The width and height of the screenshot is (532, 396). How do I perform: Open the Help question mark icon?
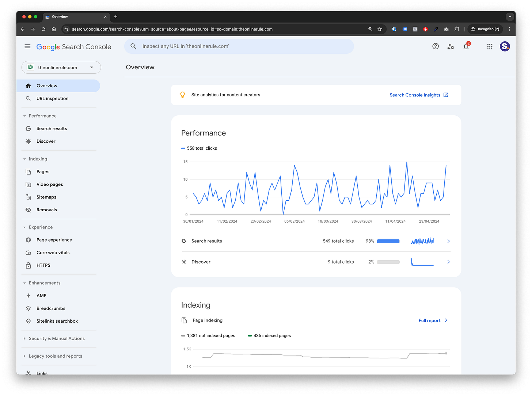point(436,46)
